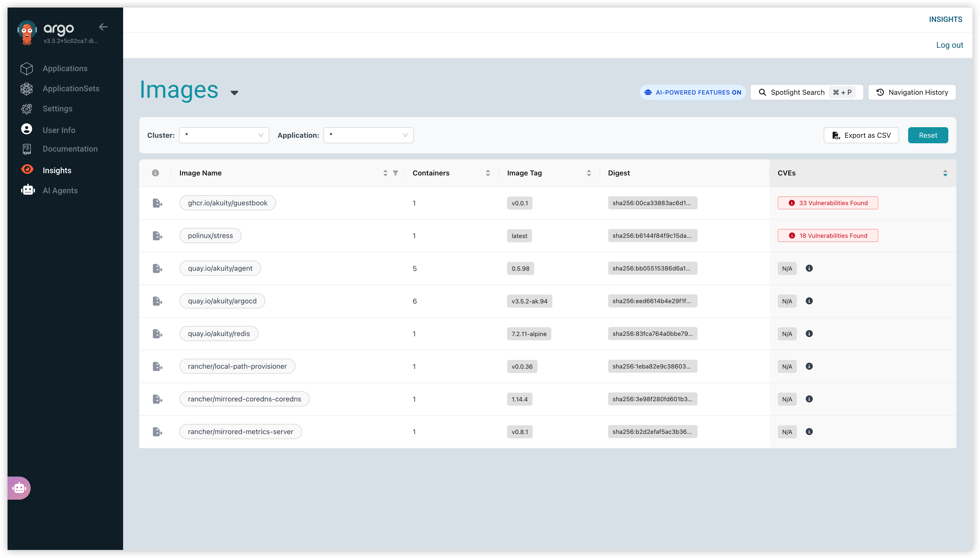Click the Argo octopus logo
The height and width of the screenshot is (558, 980).
(27, 33)
